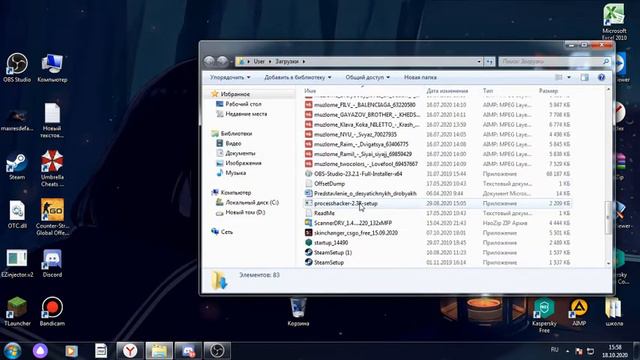Viewport: 640px width, 360px height.
Task: Open OBS Studio desktop shortcut
Action: [x=17, y=68]
